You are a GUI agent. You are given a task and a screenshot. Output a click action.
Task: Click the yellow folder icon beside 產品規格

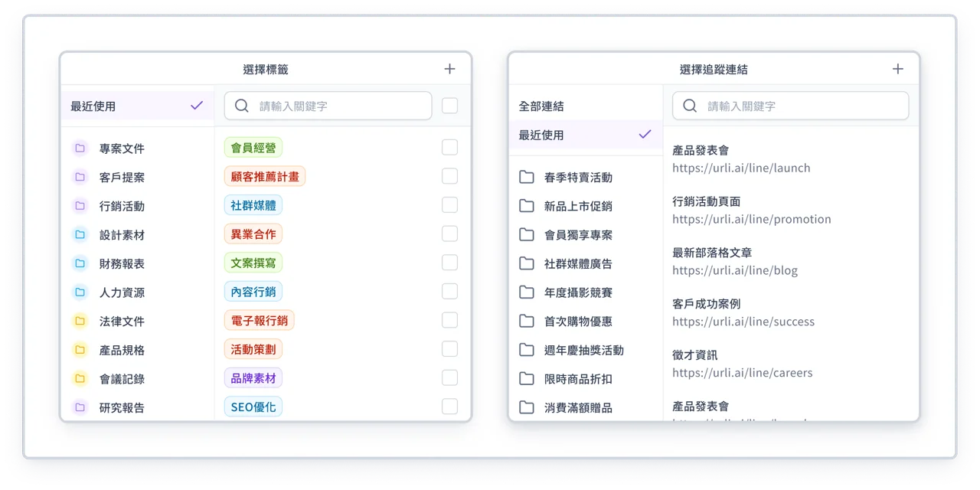[x=80, y=350]
